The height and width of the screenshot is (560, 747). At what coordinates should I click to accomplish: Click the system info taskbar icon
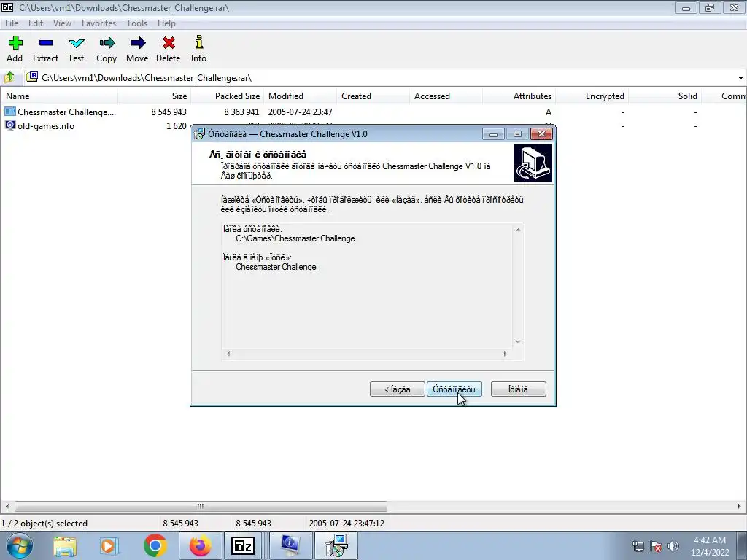[290, 545]
